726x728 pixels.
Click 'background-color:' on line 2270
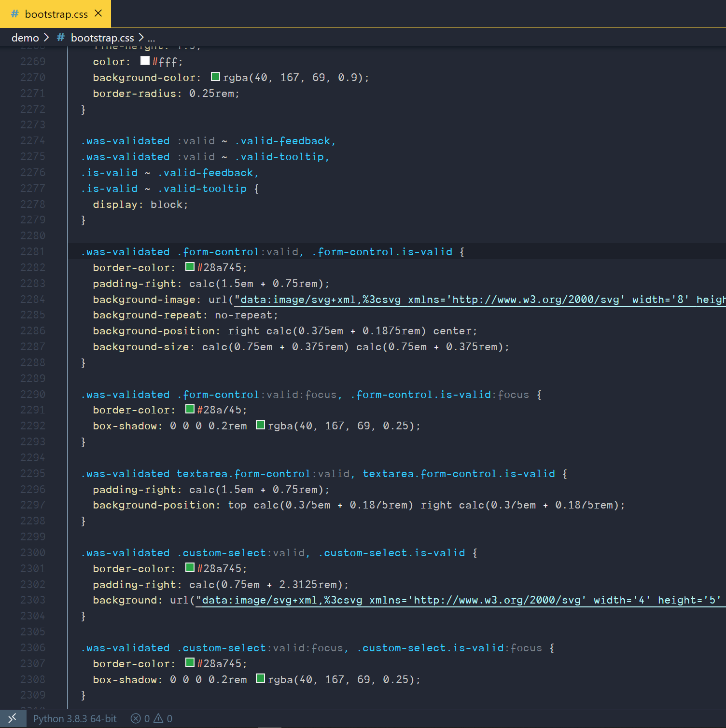[147, 78]
